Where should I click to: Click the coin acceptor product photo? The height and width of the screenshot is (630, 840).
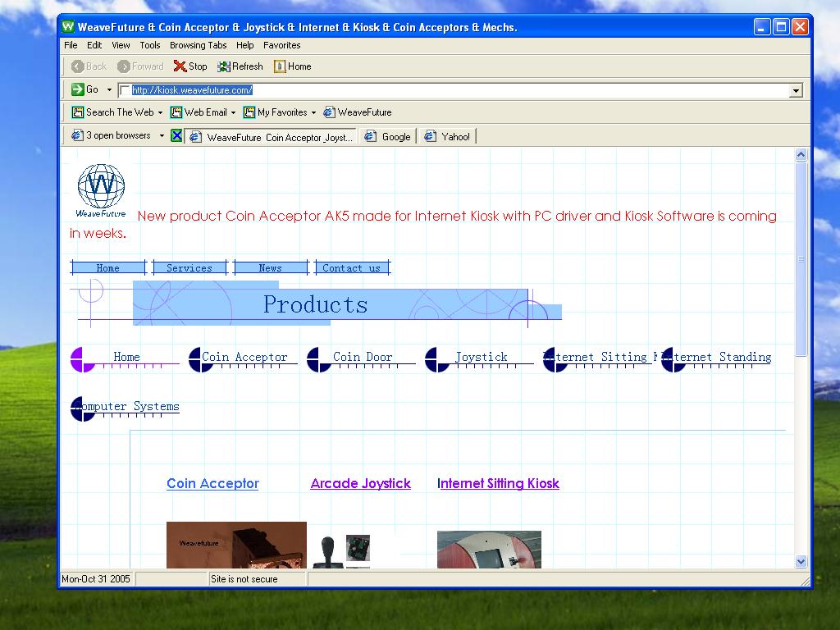(236, 545)
